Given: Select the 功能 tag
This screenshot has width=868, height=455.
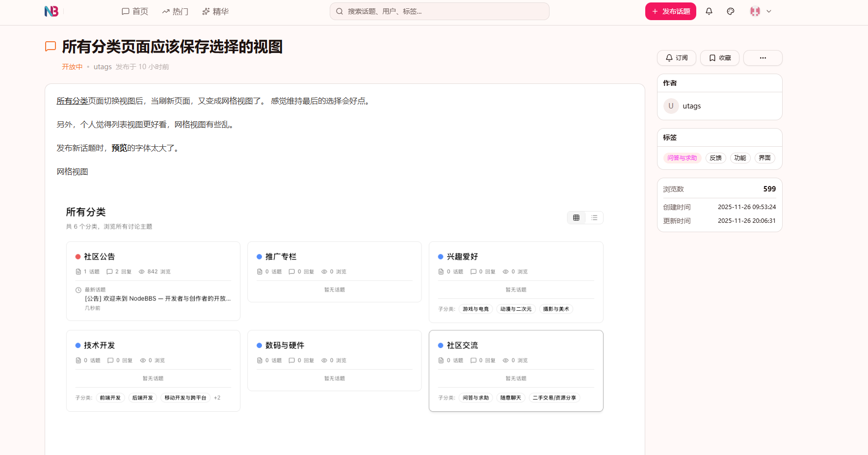Looking at the screenshot, I should [740, 158].
